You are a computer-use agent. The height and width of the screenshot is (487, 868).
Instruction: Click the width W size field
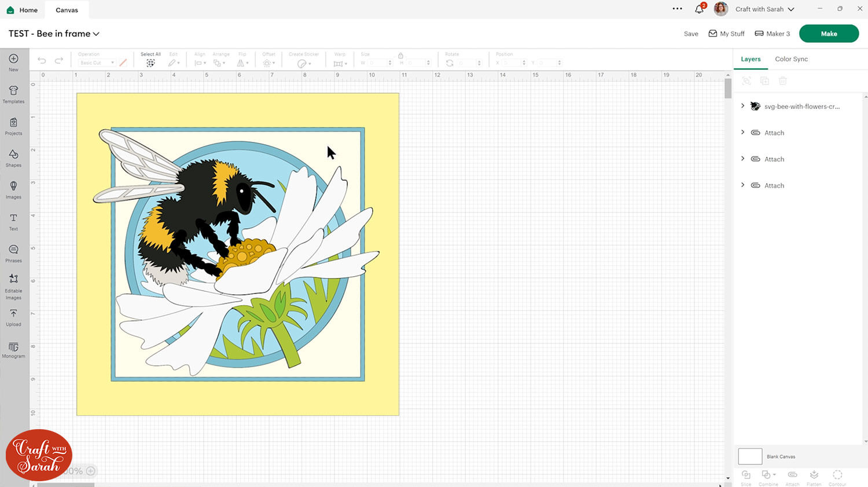[x=380, y=63]
